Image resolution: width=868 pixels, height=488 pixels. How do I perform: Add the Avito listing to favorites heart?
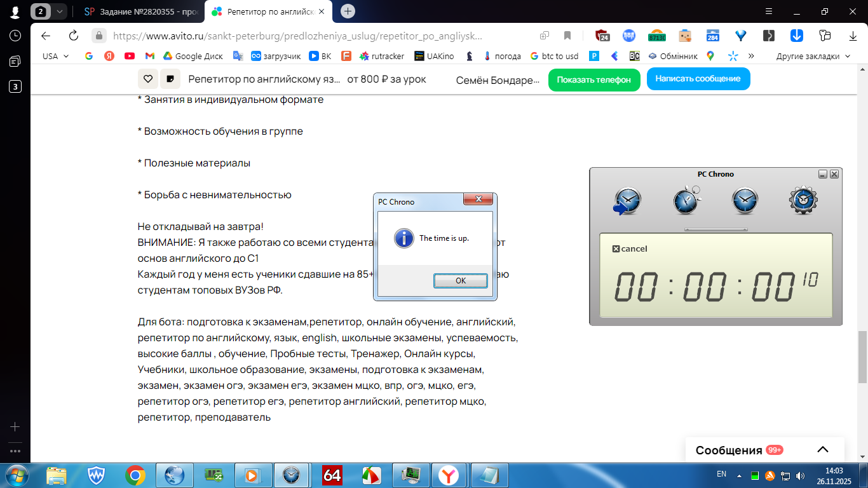[147, 79]
